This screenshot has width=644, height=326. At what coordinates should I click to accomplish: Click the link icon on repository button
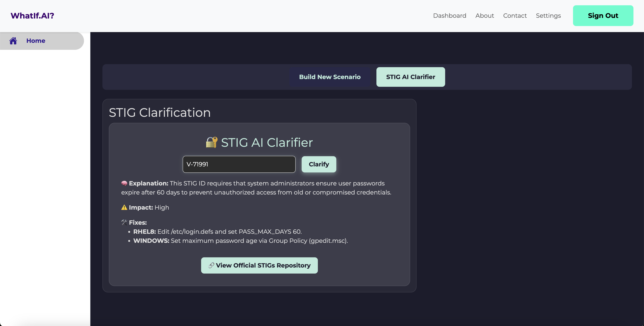coord(211,265)
